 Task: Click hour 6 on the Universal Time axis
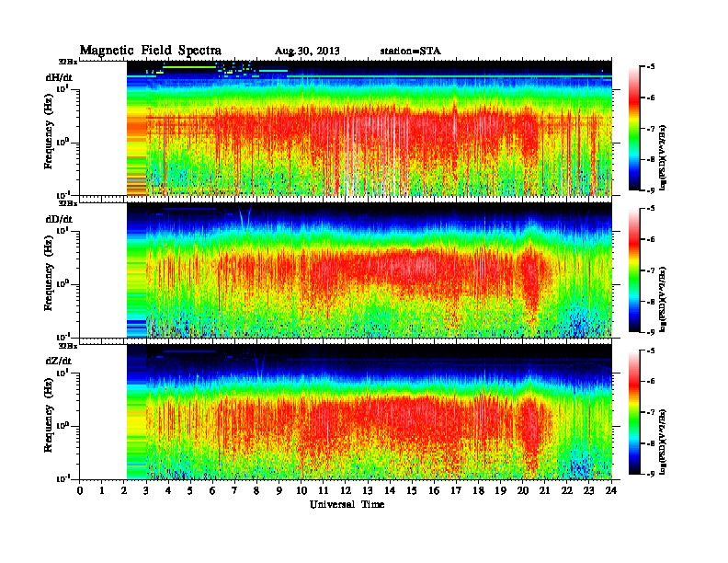[x=212, y=491]
